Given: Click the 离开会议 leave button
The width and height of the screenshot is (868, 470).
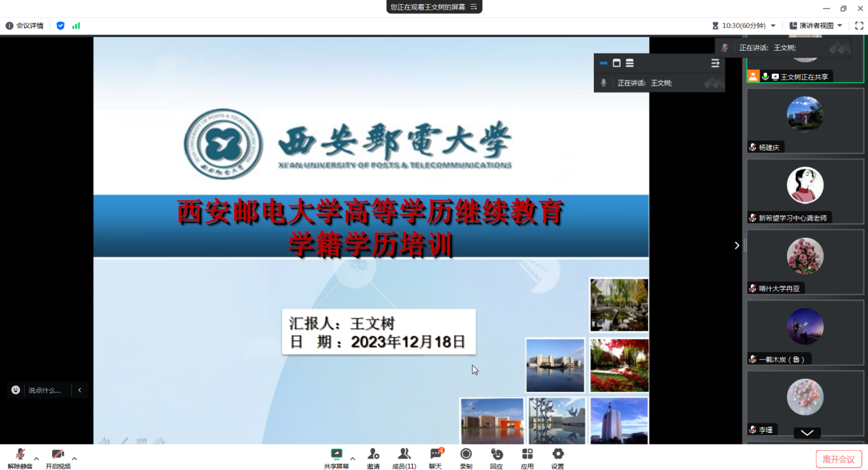Looking at the screenshot, I should (838, 458).
